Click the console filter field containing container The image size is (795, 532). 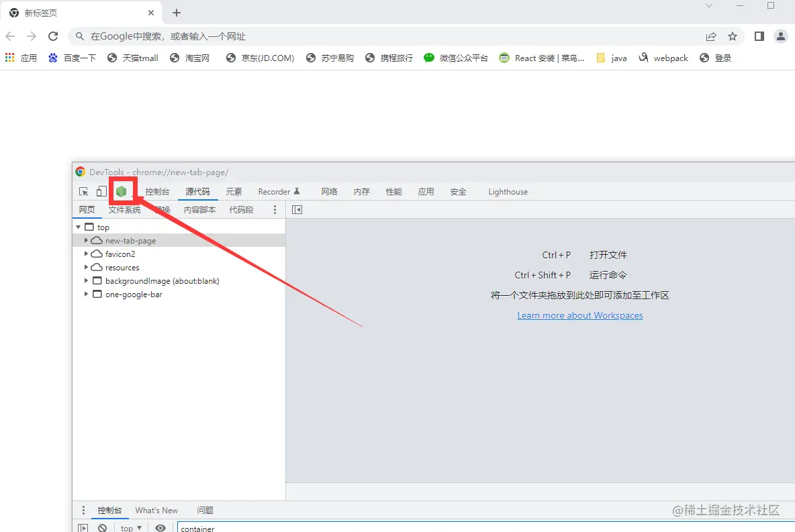pyautogui.click(x=485, y=527)
